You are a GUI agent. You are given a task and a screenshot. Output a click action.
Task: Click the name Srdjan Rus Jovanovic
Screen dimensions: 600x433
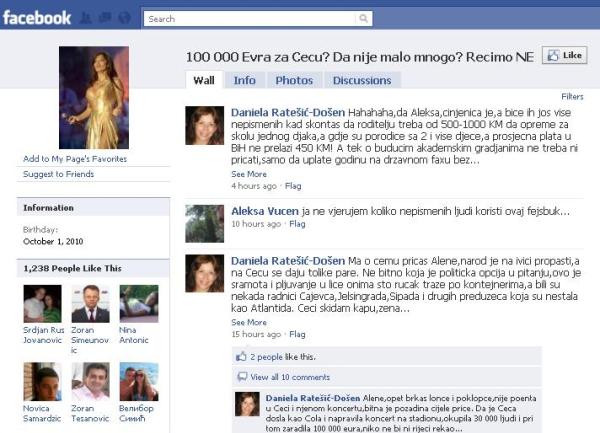click(44, 335)
